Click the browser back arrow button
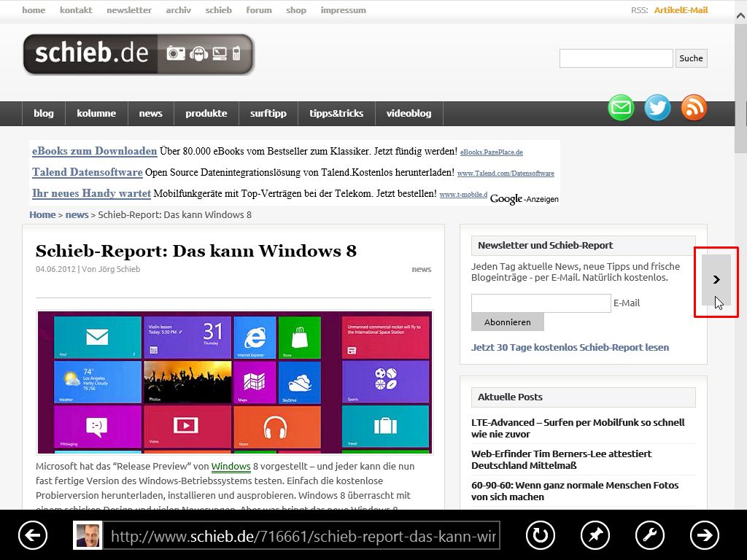 [x=33, y=535]
